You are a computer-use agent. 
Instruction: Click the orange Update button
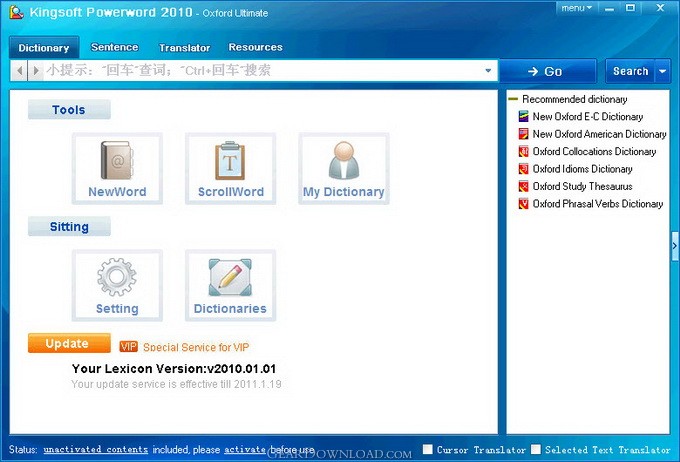pyautogui.click(x=69, y=343)
